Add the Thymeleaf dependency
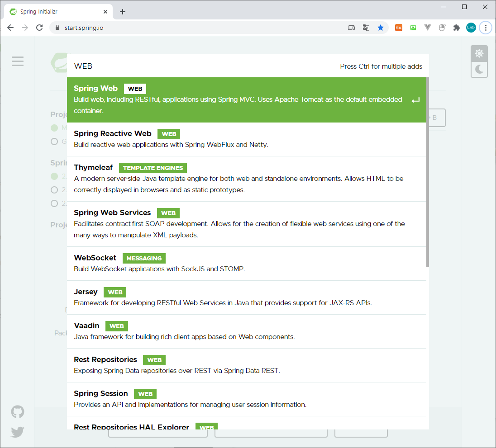Screen dimensions: 496x448 (247, 179)
